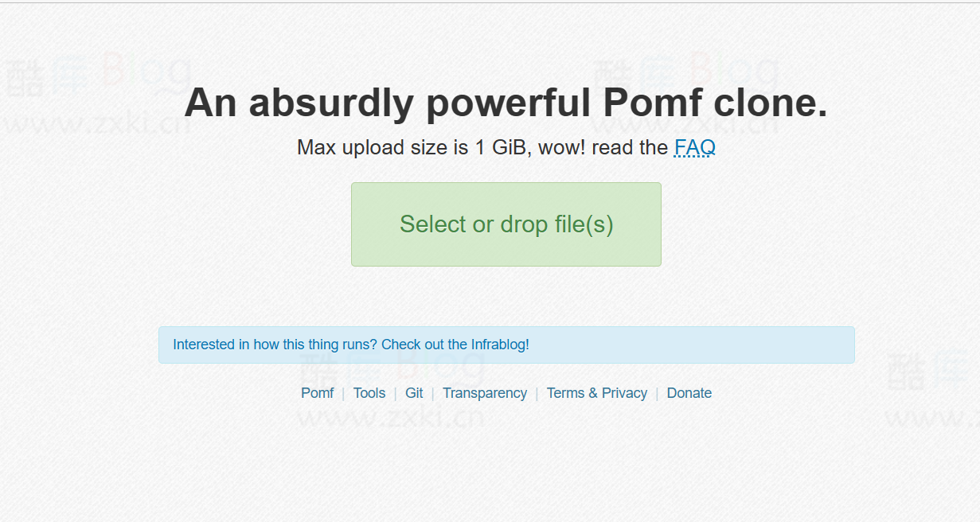The height and width of the screenshot is (522, 980).
Task: Click the separator between Terms & Privacy and Donate
Action: [x=657, y=393]
